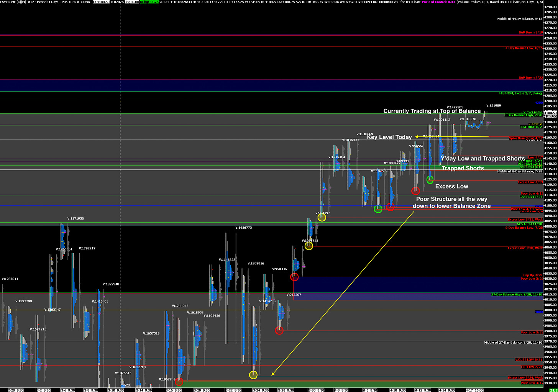Click the 2-28 9:30 date on time axis

(x=16, y=390)
